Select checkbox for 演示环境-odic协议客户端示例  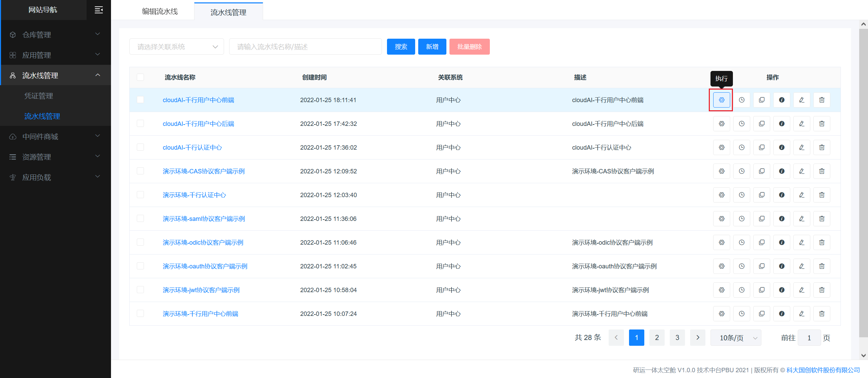pyautogui.click(x=140, y=242)
